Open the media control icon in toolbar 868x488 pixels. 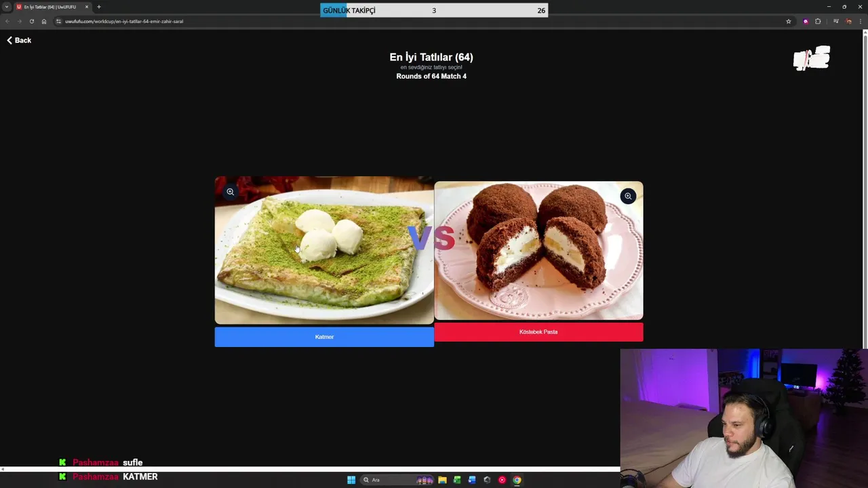tap(835, 21)
